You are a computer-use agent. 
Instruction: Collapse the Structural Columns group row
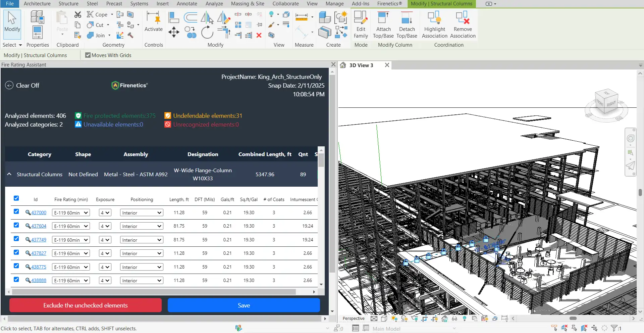click(9, 174)
